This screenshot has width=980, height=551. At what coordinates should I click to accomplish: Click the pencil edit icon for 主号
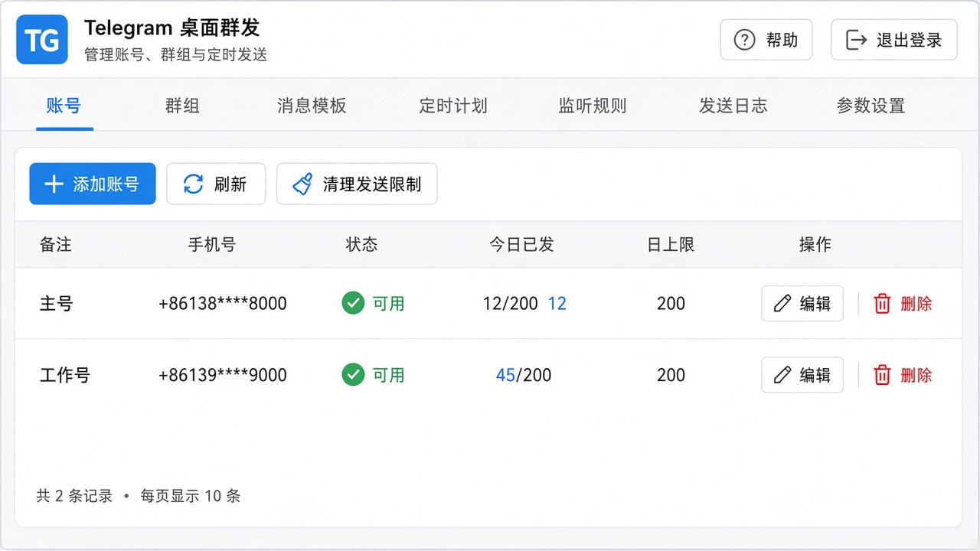click(x=782, y=304)
